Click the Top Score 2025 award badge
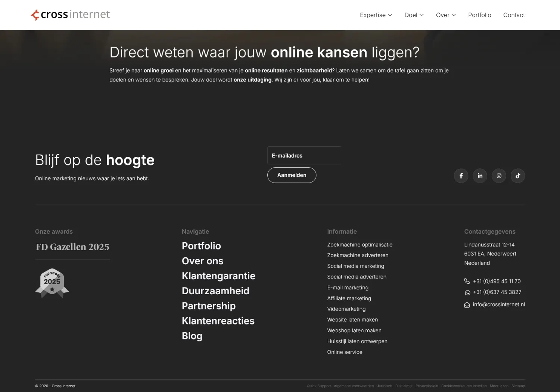The width and height of the screenshot is (560, 392). click(52, 283)
